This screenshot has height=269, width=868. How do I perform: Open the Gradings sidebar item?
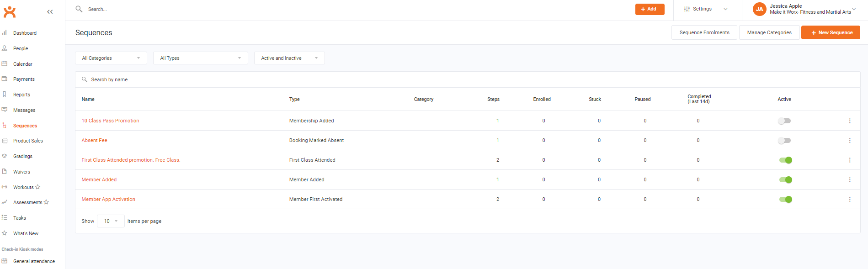[23, 157]
